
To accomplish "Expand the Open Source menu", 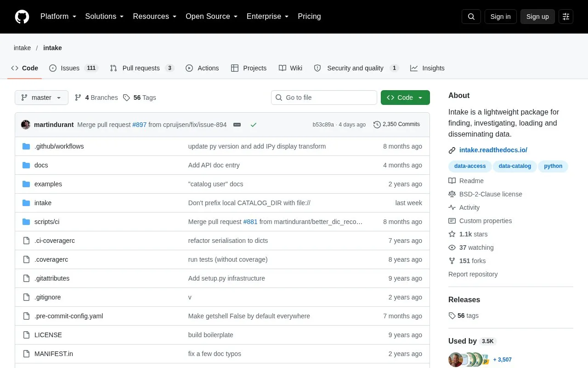I will pyautogui.click(x=212, y=17).
